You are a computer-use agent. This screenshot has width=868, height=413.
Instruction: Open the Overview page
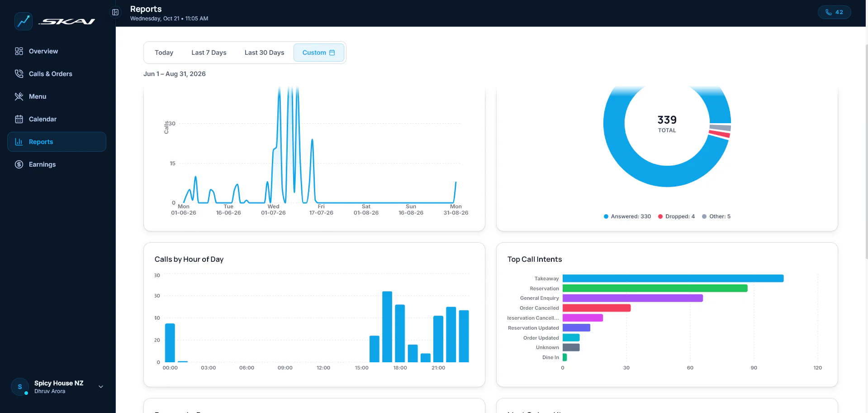pos(57,51)
